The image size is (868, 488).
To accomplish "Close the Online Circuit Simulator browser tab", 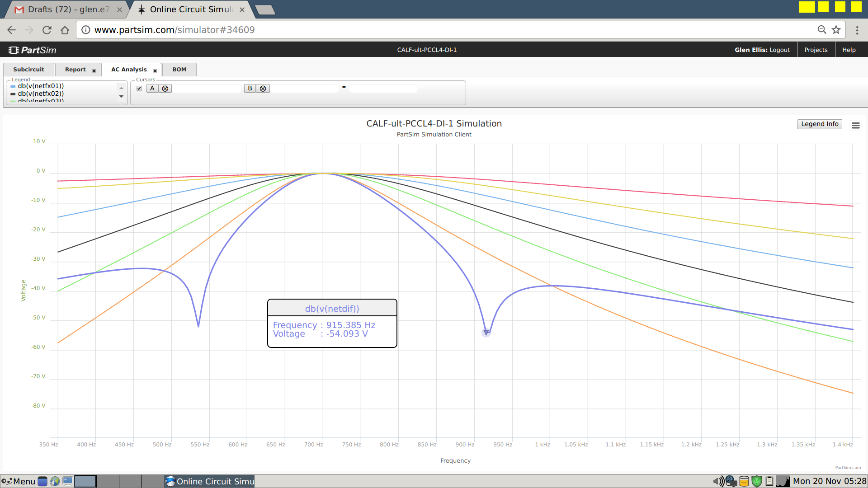I will click(x=242, y=9).
